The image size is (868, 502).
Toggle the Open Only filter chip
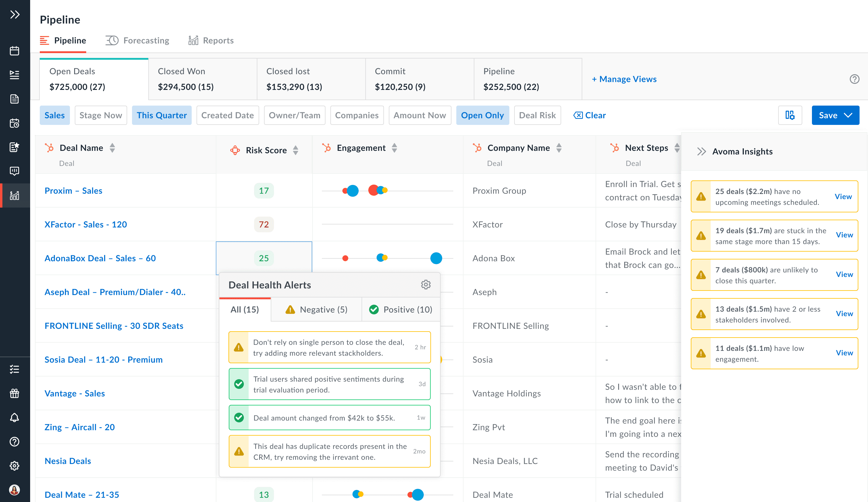(x=482, y=115)
